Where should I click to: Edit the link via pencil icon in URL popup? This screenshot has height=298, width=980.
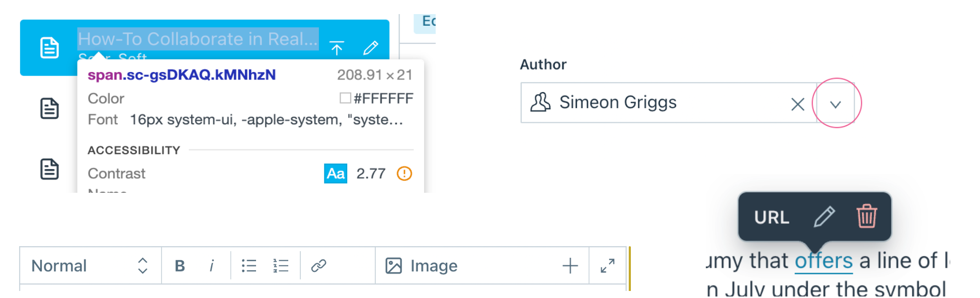pos(824,217)
